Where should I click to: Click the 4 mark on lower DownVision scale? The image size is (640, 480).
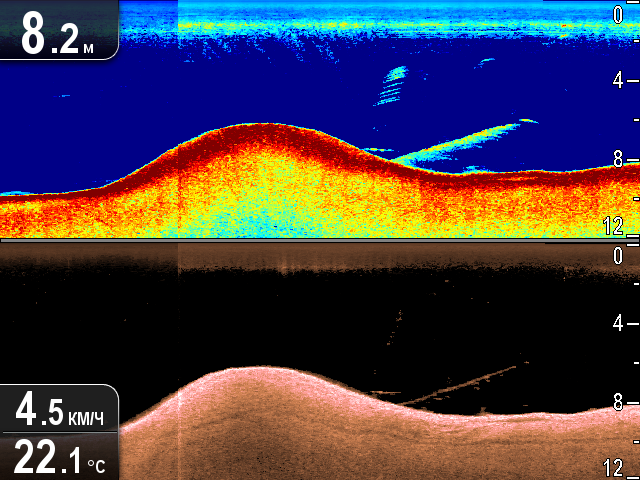tap(618, 323)
